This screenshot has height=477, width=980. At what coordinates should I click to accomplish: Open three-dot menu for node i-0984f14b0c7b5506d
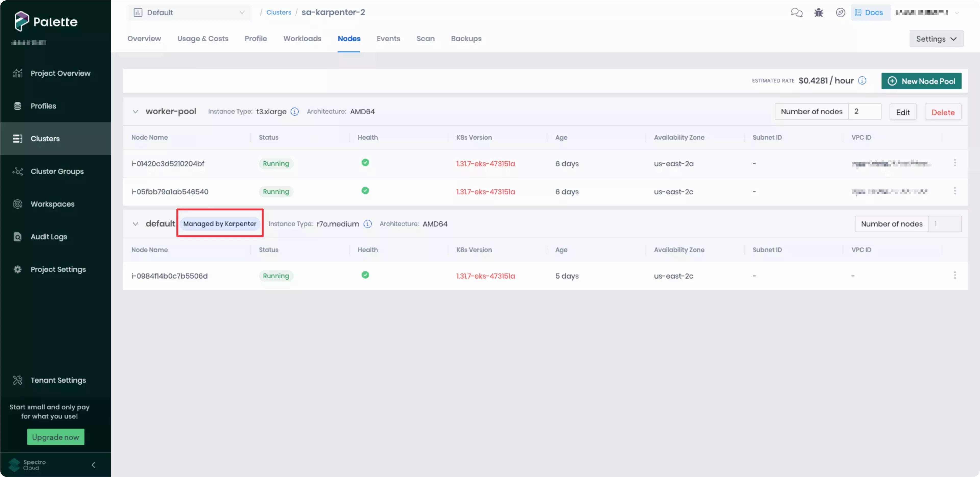point(954,275)
